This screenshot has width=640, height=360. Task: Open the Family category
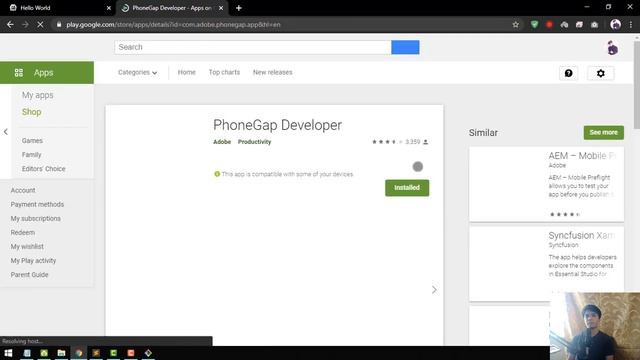tap(31, 155)
